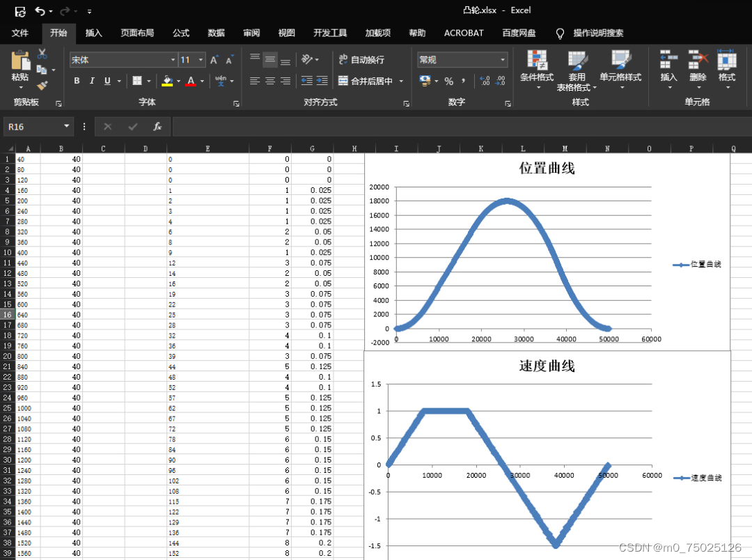Open the font name 宋体 combo box
This screenshot has width=752, height=560.
[123, 59]
